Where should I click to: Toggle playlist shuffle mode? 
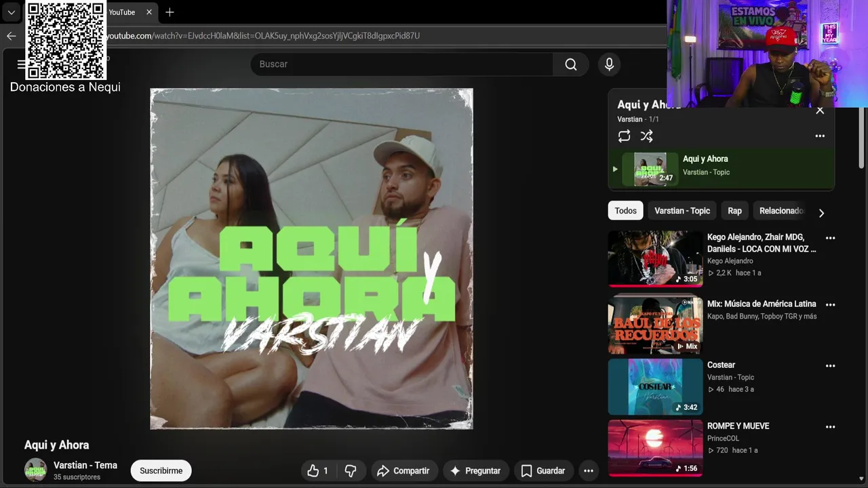tap(646, 136)
